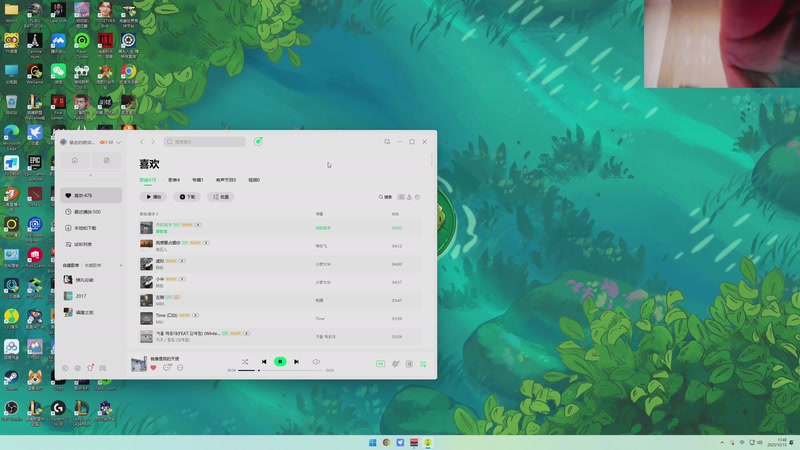Click the second circular icon at sidebar bottom

point(78,368)
